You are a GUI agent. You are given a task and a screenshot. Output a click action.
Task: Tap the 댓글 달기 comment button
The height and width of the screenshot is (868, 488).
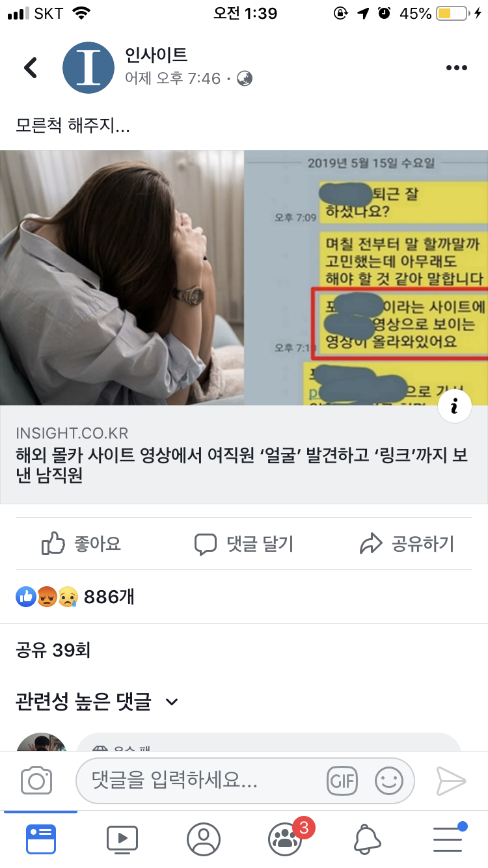(x=244, y=543)
